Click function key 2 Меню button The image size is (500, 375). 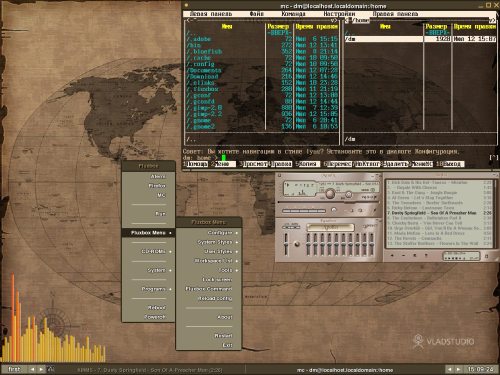tap(225, 164)
